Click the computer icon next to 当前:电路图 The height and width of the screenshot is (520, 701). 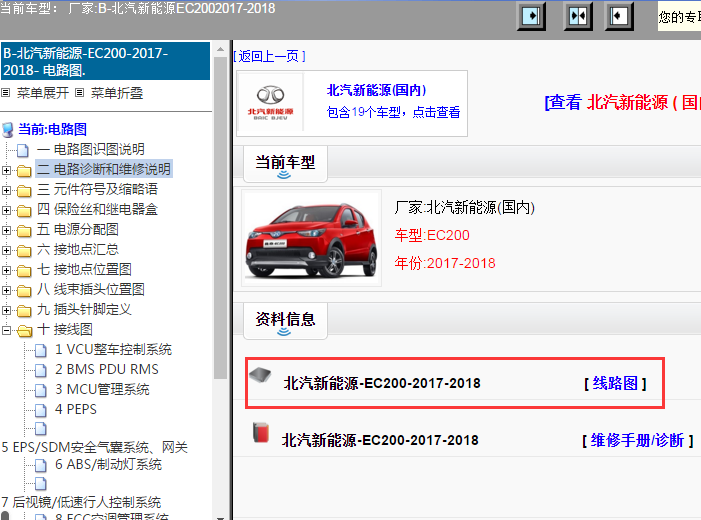click(8, 130)
